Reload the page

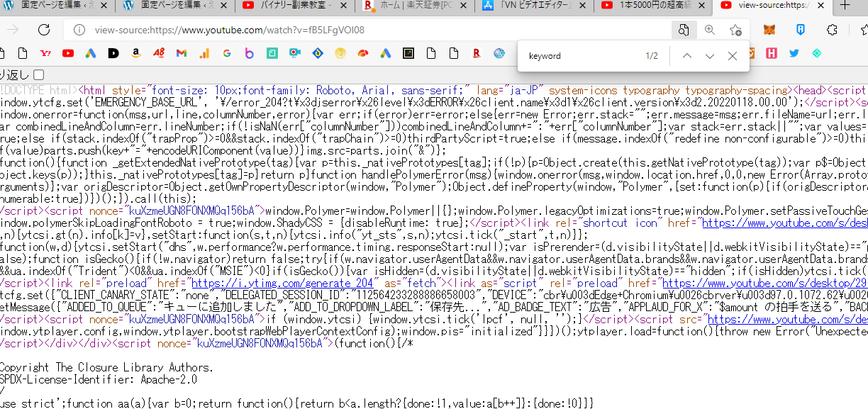[44, 30]
